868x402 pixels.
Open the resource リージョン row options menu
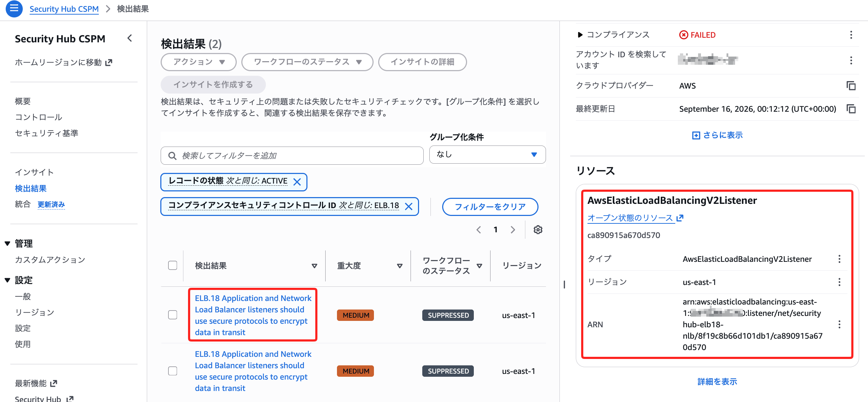pos(840,282)
